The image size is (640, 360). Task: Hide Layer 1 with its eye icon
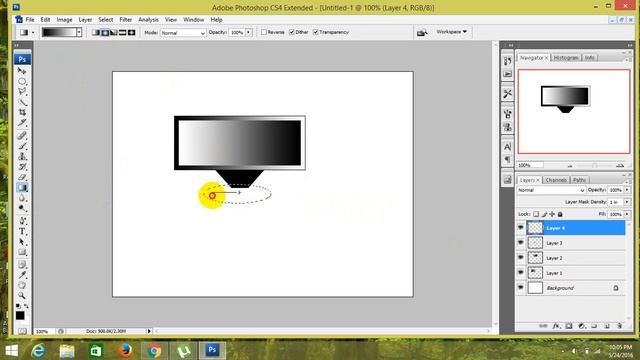click(520, 273)
